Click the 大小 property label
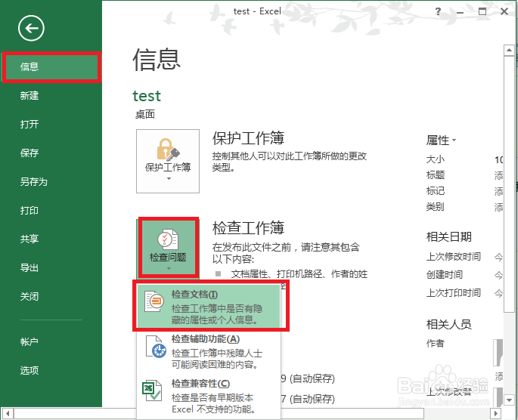Viewport: 518px width, 420px height. click(x=436, y=159)
